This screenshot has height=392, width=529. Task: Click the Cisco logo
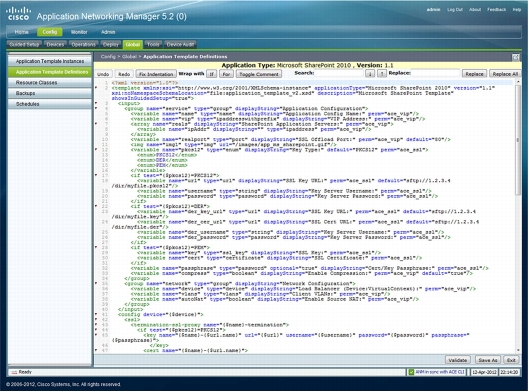click(18, 13)
